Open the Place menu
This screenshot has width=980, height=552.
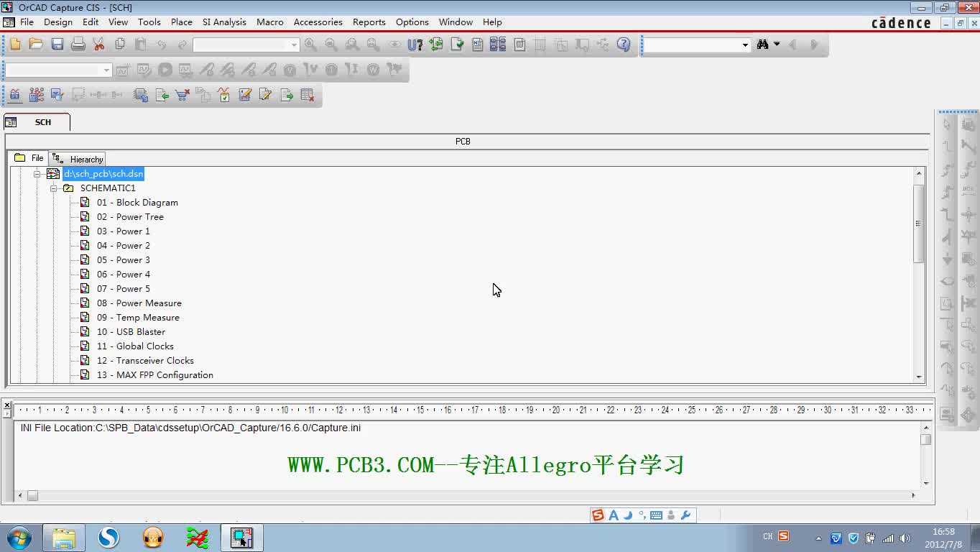(x=181, y=22)
